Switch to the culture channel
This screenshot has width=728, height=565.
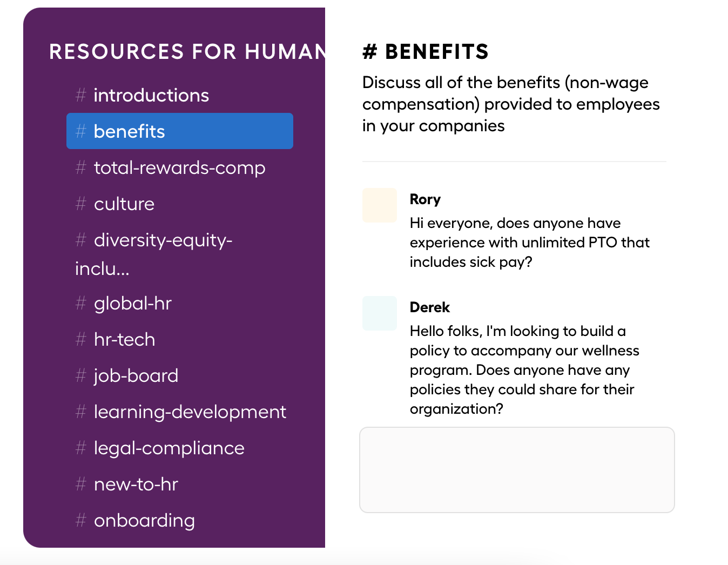124,204
